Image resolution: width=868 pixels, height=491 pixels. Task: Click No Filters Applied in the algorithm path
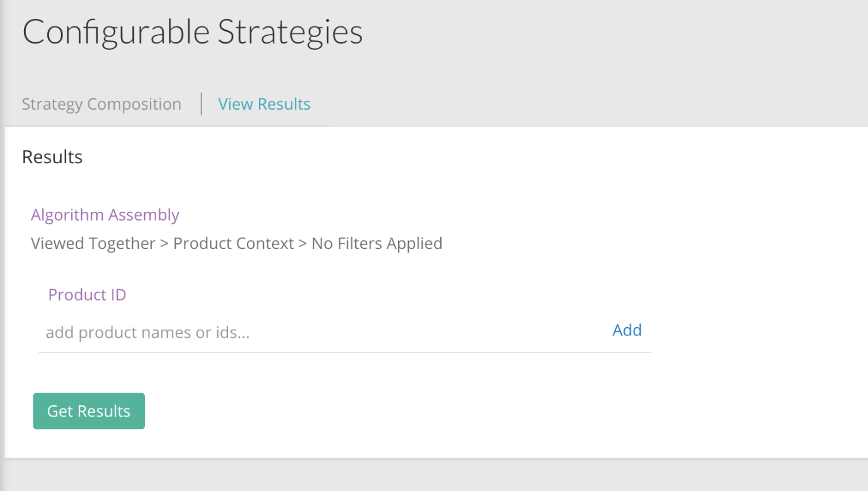[x=377, y=243]
